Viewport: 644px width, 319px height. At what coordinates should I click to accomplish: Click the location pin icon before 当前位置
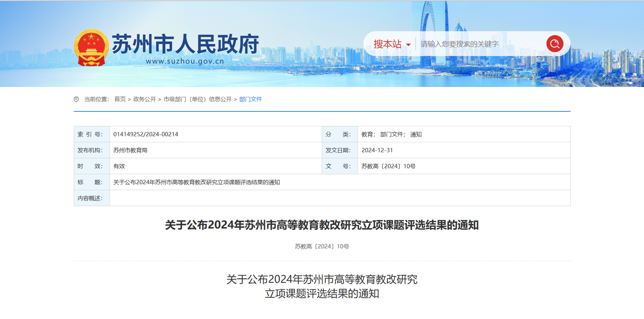click(x=76, y=99)
